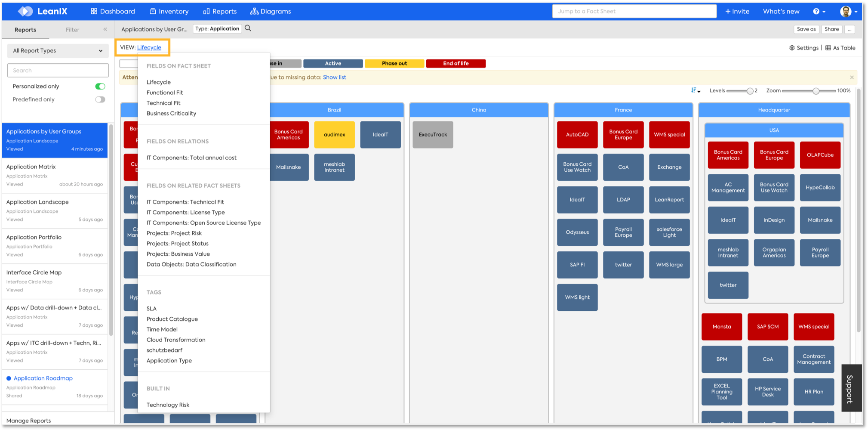Viewport: 868px width, 430px height.
Task: Click the Phase out legend swatch
Action: [x=394, y=63]
